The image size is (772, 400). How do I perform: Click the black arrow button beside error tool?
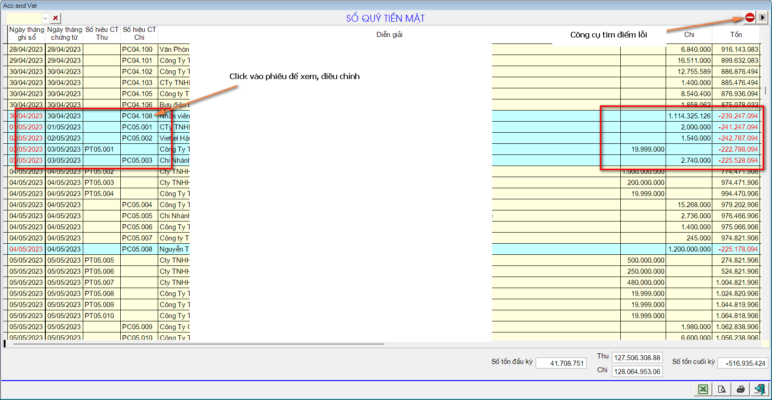(x=762, y=17)
